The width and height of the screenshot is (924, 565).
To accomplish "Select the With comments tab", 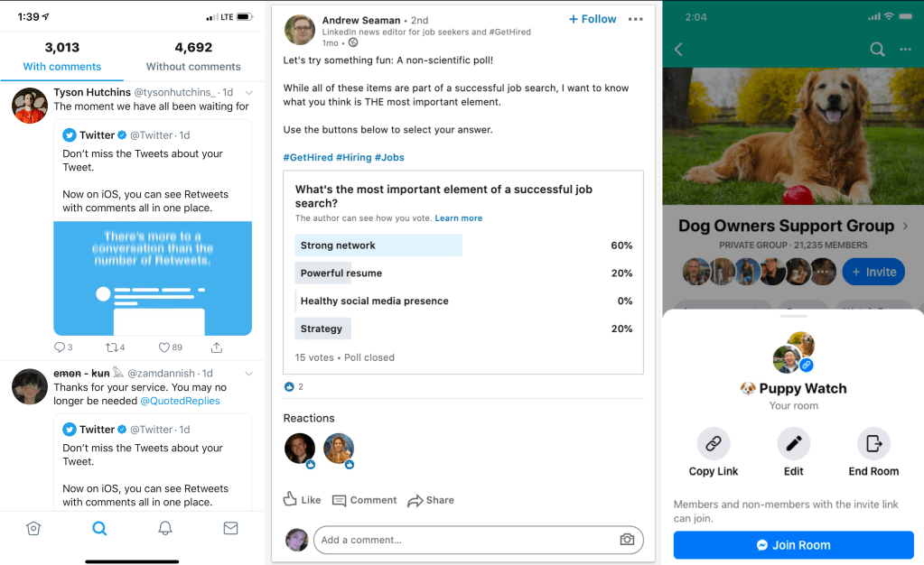I will coord(62,66).
